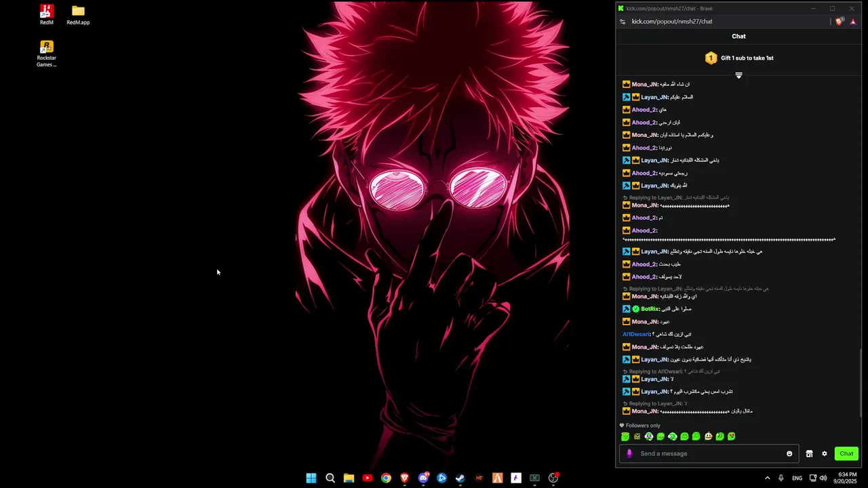The width and height of the screenshot is (868, 488).
Task: Expand the leaderboard arrow under gift banner
Action: point(738,75)
